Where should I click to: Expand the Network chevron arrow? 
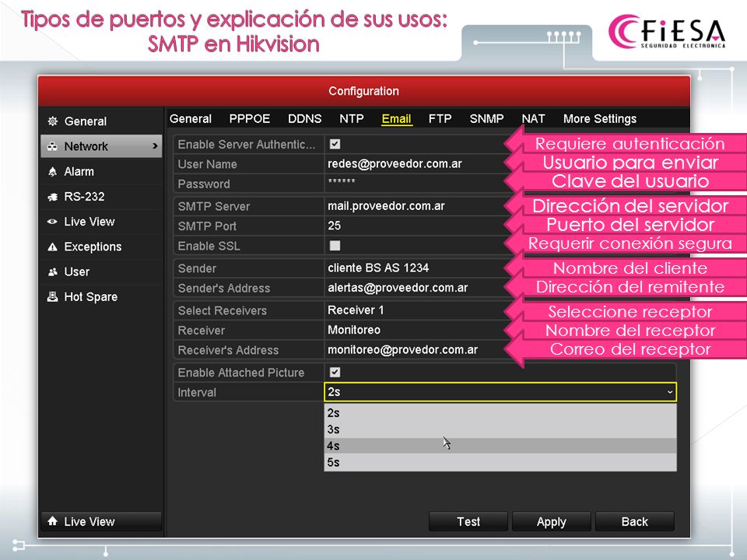click(155, 146)
